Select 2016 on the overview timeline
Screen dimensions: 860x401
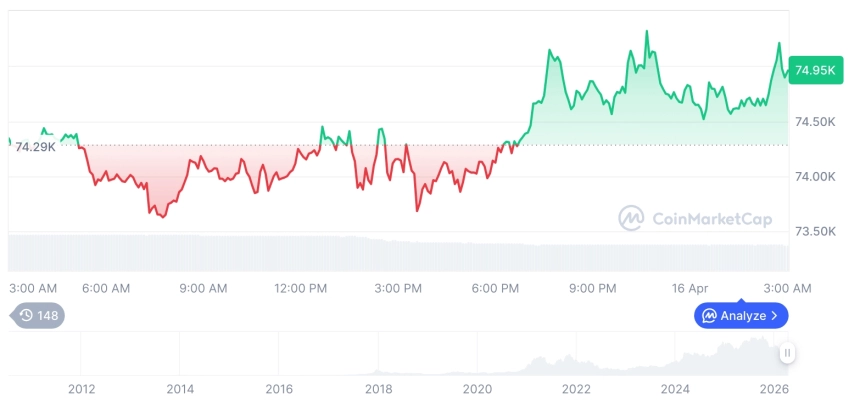tap(279, 388)
